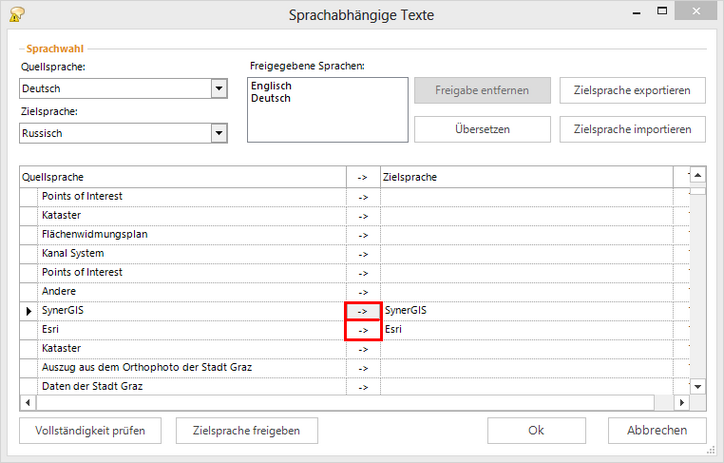The width and height of the screenshot is (724, 463).
Task: Click arrow button in Kanal System row
Action: pos(362,254)
